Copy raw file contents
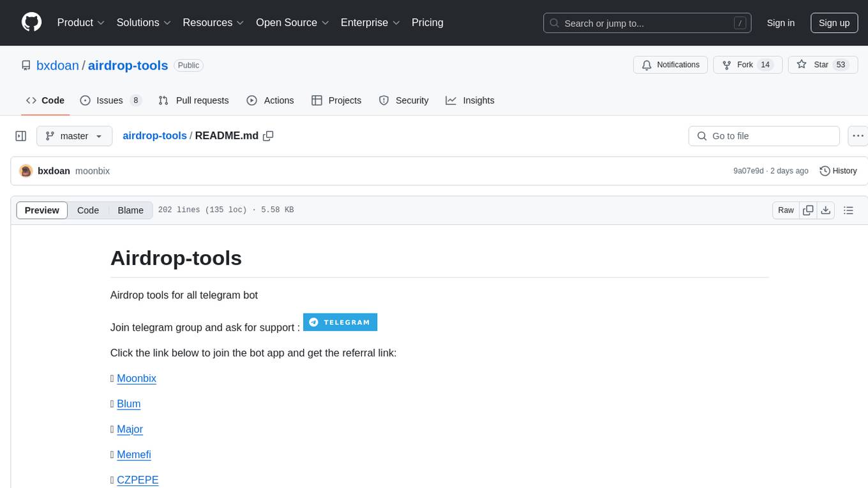Image resolution: width=868 pixels, height=488 pixels. tap(809, 210)
